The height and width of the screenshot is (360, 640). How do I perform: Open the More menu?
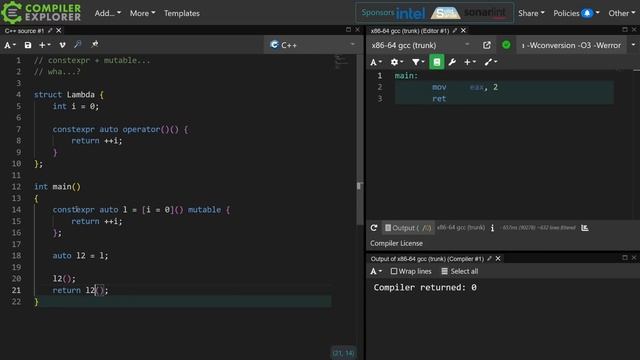(142, 13)
